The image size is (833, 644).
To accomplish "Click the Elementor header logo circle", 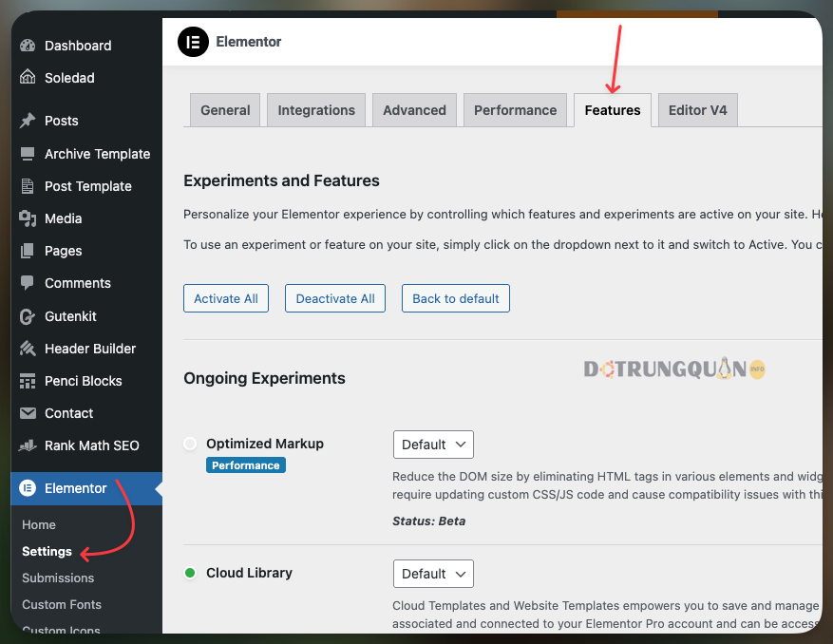I will pos(194,42).
